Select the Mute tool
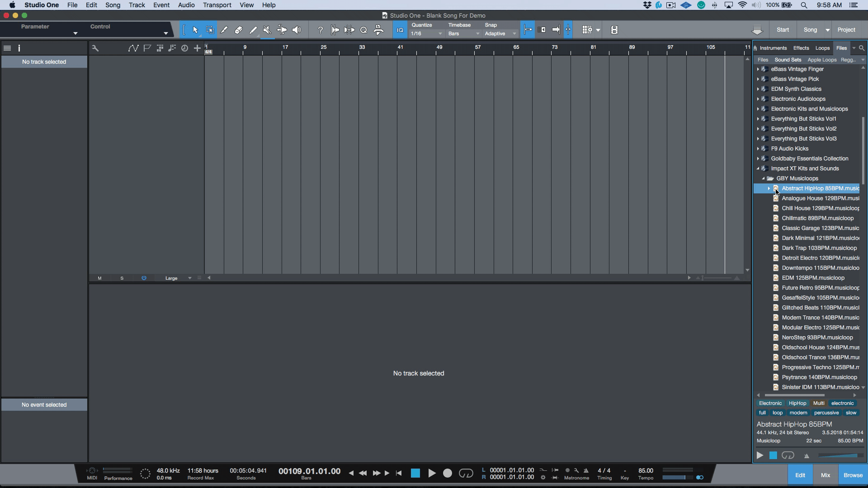Viewport: 868px width, 488px height. tap(267, 30)
